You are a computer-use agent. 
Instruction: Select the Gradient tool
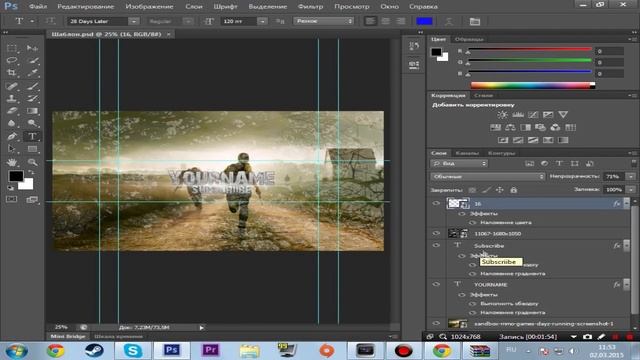(x=32, y=111)
